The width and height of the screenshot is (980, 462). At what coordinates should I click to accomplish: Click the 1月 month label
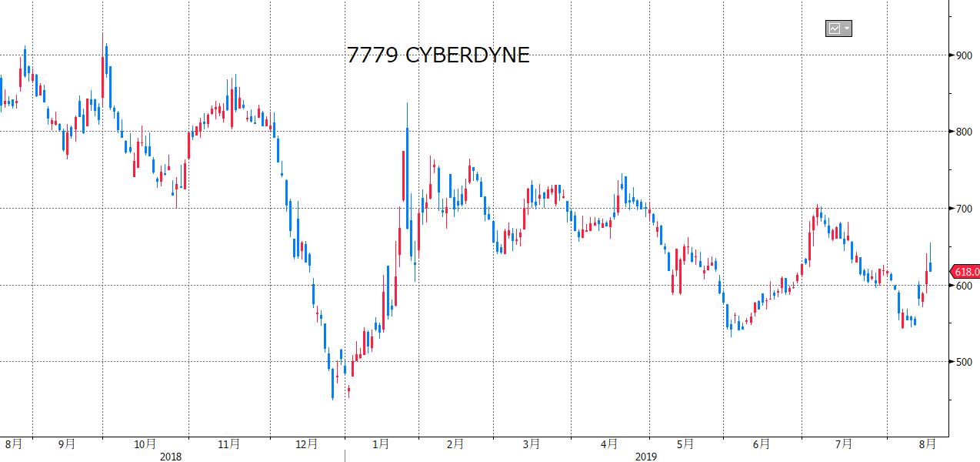point(380,444)
